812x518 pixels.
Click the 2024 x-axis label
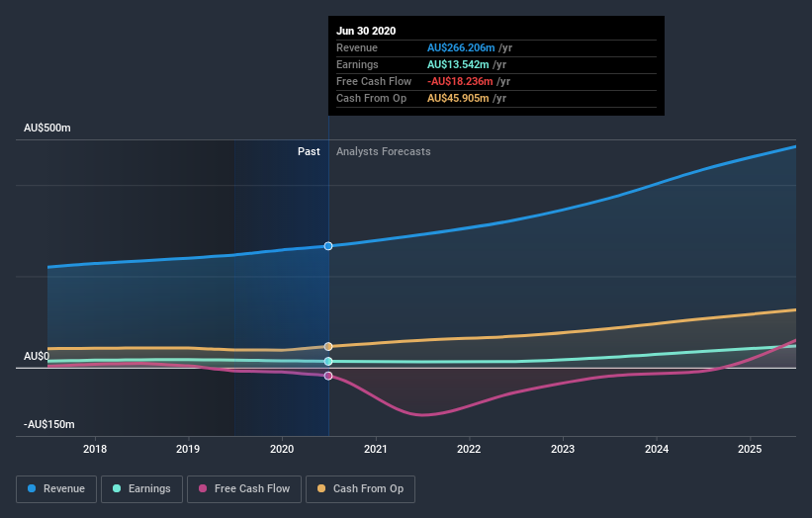click(657, 449)
